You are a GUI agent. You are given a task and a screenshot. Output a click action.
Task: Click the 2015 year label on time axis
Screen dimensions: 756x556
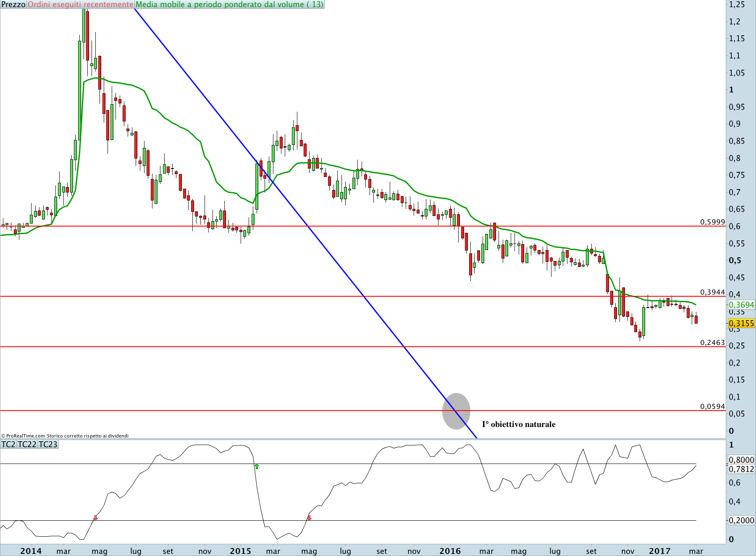(x=240, y=551)
